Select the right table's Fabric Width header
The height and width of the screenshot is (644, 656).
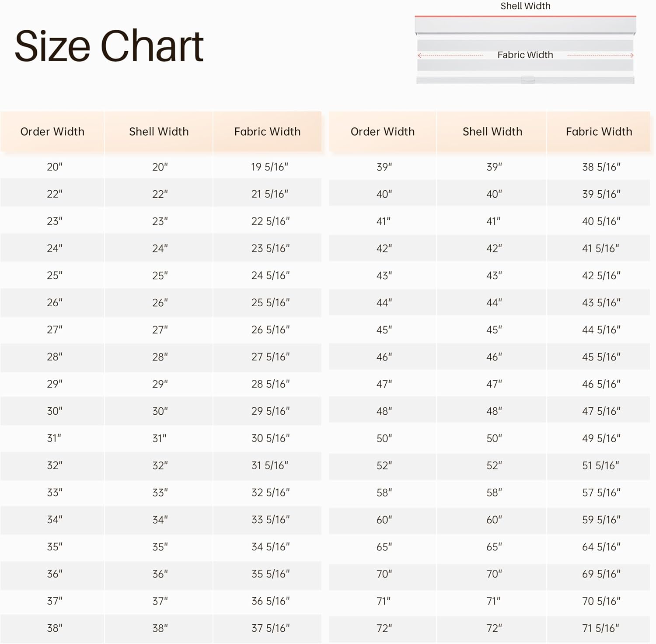(599, 132)
